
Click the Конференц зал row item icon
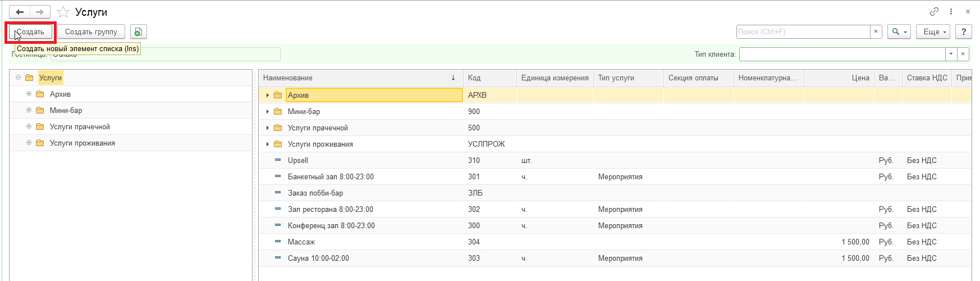(278, 225)
